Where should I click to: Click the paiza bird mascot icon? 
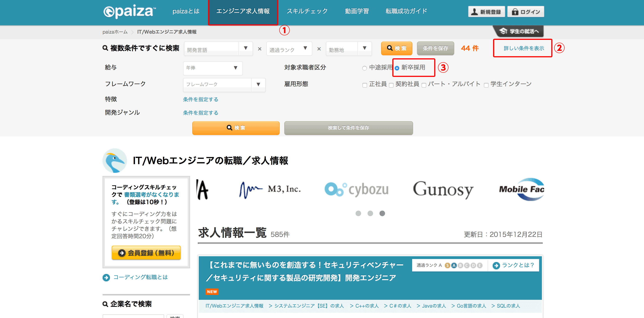pos(115,161)
